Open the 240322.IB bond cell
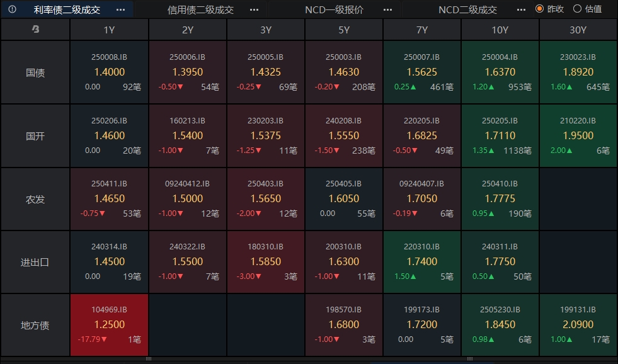The image size is (618, 364). (188, 262)
